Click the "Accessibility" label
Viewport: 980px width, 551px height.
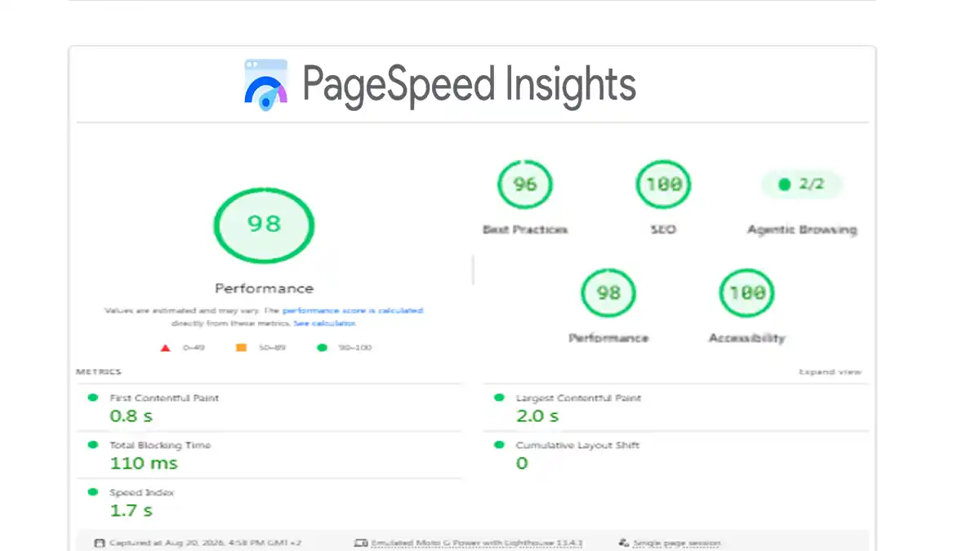746,338
